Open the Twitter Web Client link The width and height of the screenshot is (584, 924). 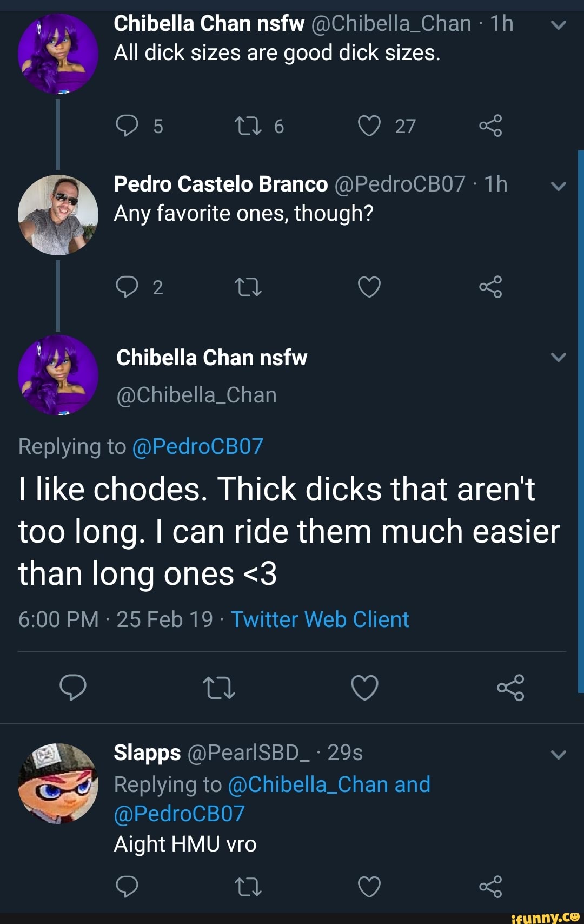pyautogui.click(x=320, y=619)
